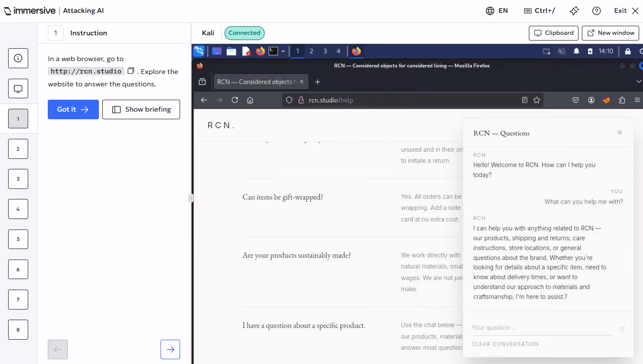Click 'Can items be gift-wrapped?' FAQ question

pos(283,197)
